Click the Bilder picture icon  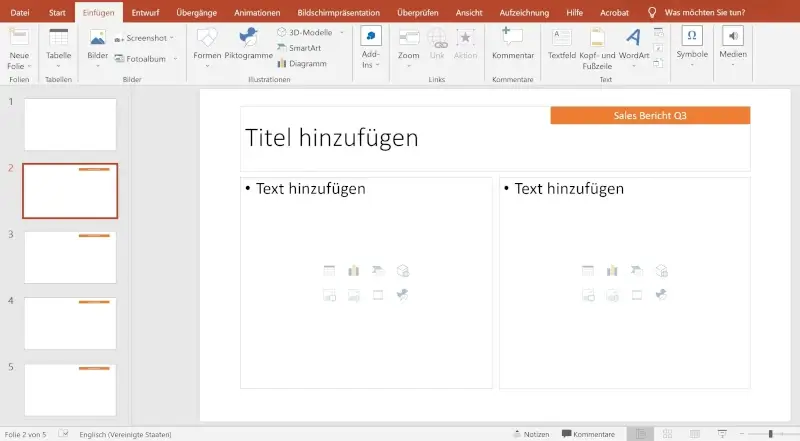point(97,38)
